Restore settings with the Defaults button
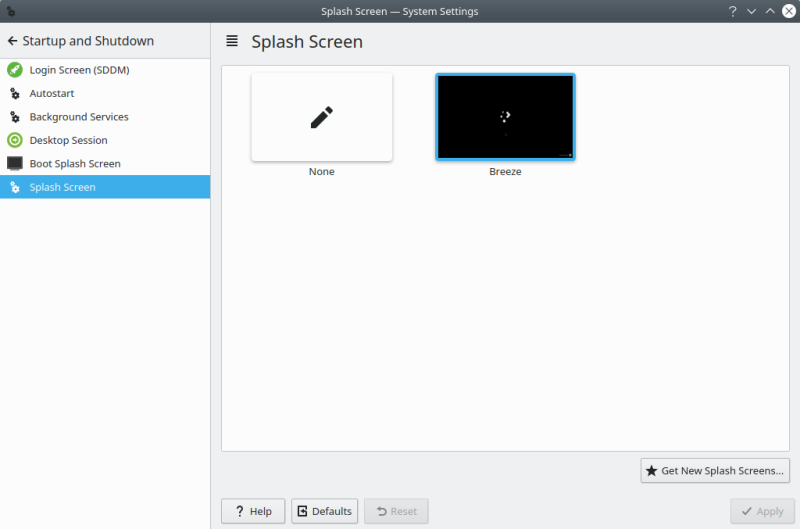 tap(324, 511)
